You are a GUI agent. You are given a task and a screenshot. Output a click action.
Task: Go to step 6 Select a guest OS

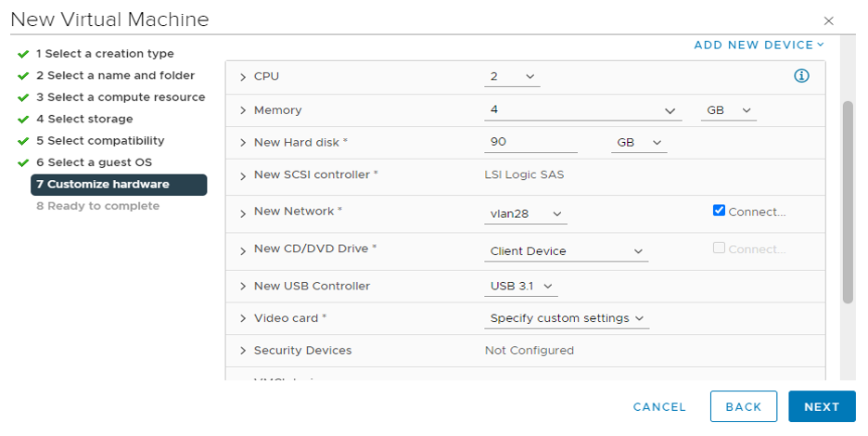click(x=94, y=162)
